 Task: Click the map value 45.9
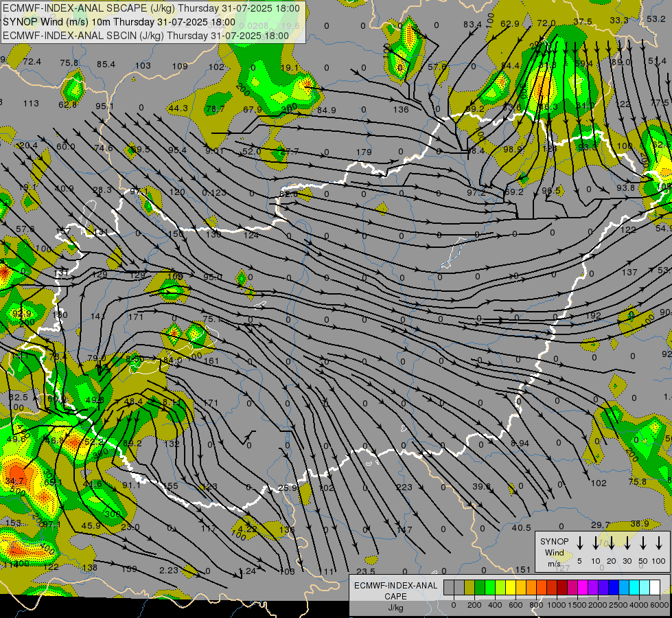pos(91,525)
